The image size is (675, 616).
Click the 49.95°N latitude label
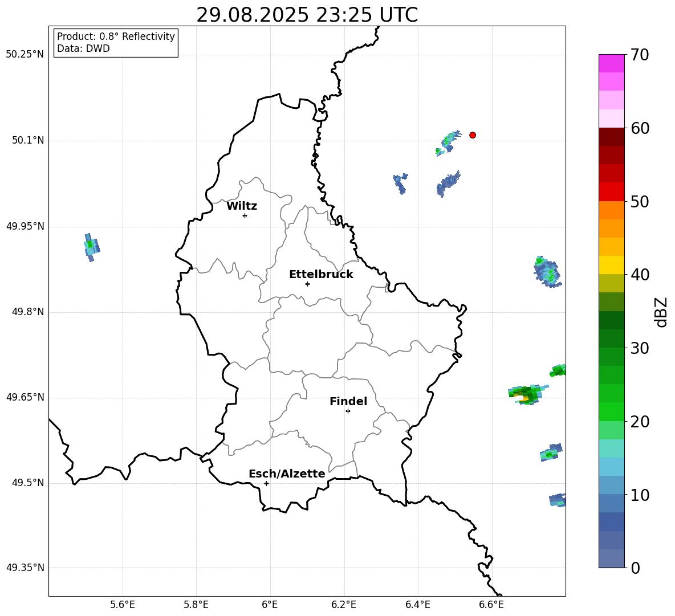[25, 227]
